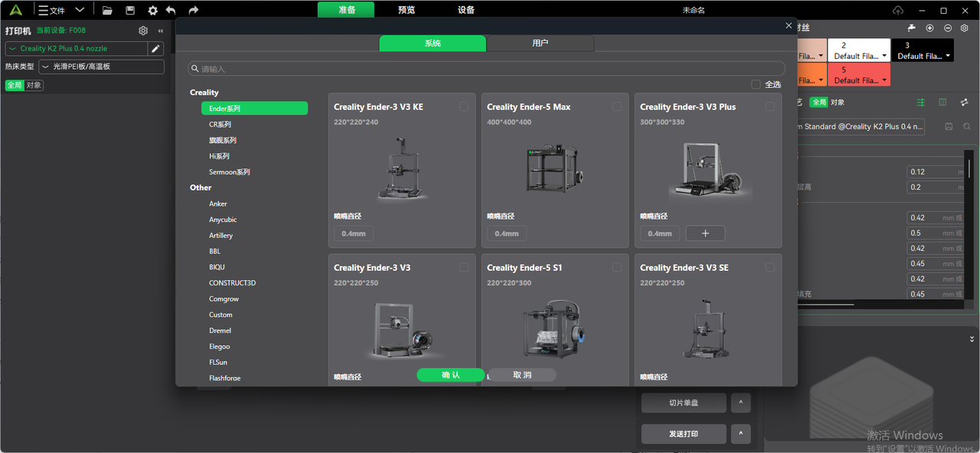Switch to the 准备 tab
980x453 pixels.
(x=346, y=10)
